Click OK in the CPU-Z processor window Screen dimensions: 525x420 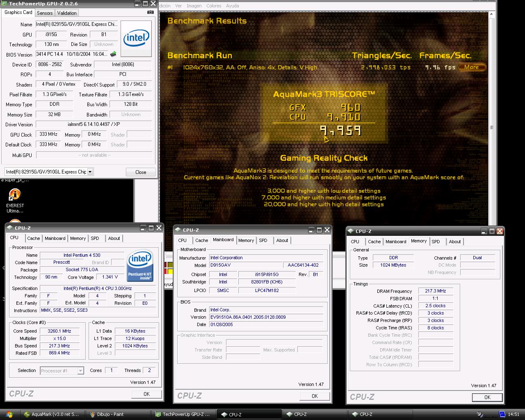coord(146,394)
